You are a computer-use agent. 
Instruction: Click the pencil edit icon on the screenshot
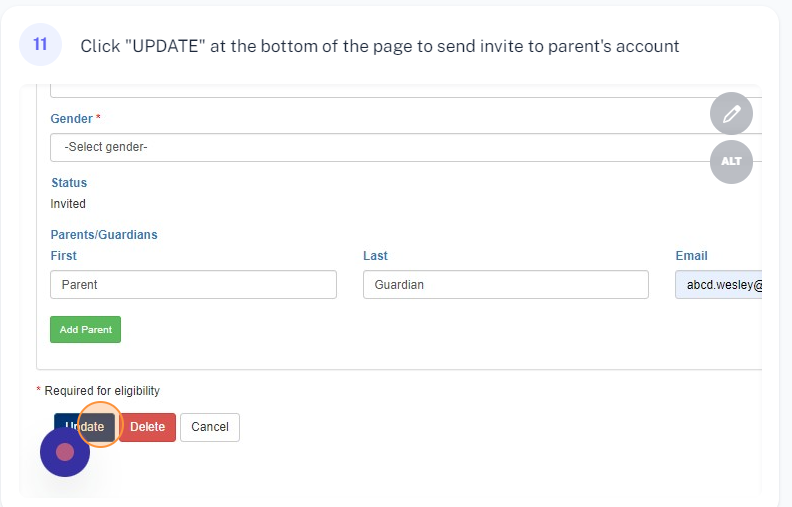click(x=731, y=114)
